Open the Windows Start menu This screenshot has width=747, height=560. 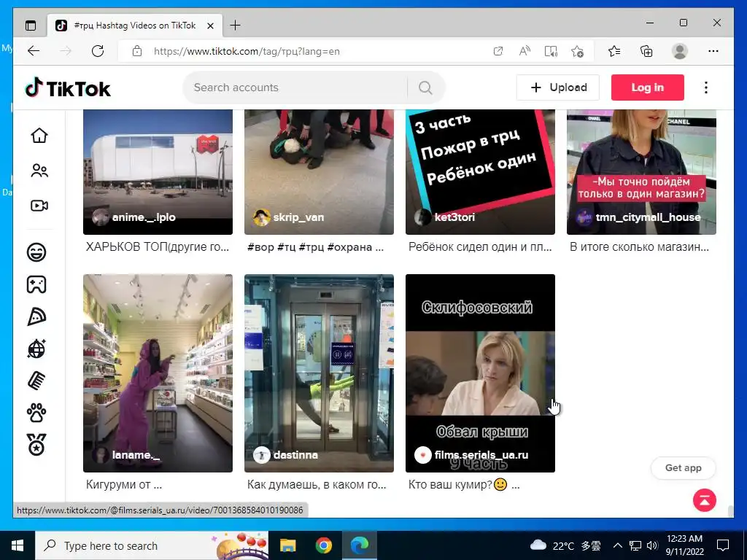[x=18, y=545]
